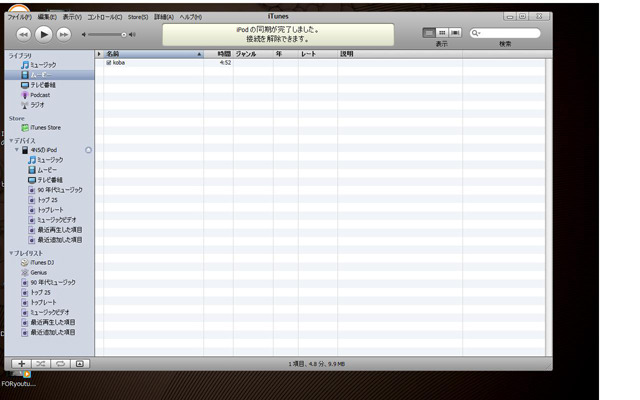Open the 編集 menu
Image resolution: width=640 pixels, height=400 pixels.
click(47, 17)
